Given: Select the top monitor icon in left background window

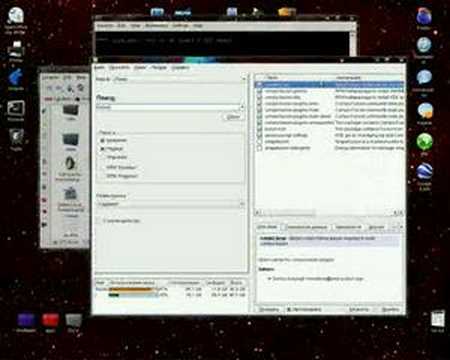Looking at the screenshot, I should 71,110.
